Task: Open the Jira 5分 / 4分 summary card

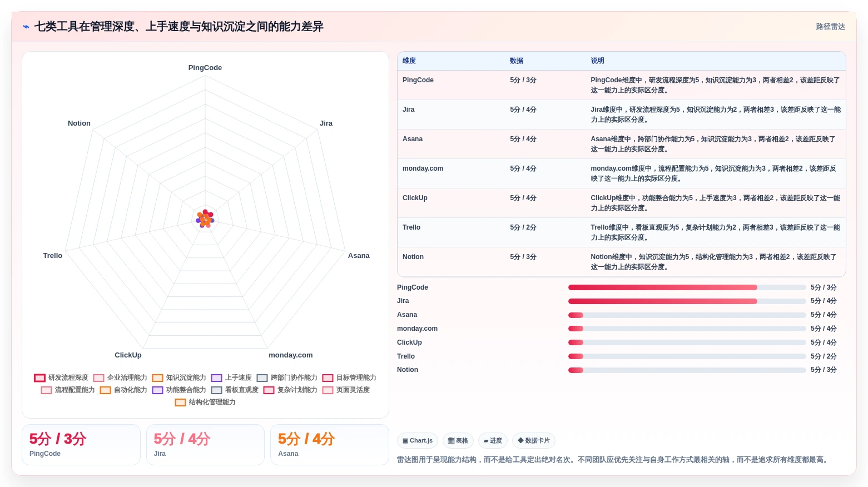Action: pyautogui.click(x=205, y=445)
